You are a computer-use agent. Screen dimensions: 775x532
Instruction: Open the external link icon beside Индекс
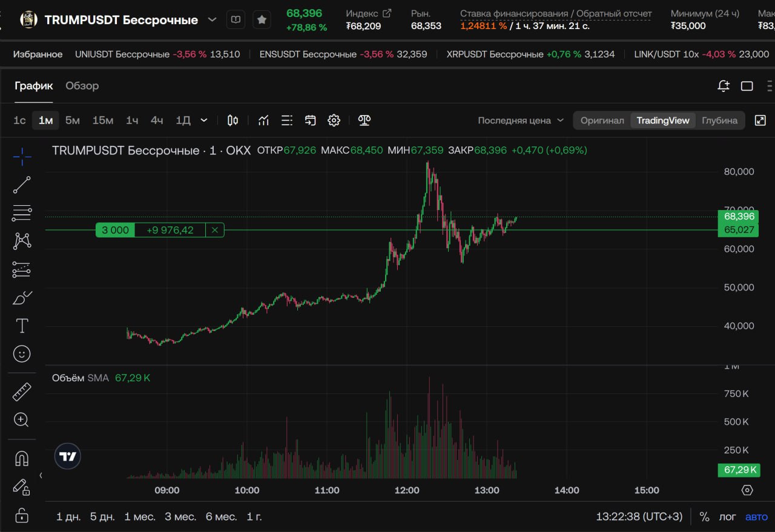(386, 13)
